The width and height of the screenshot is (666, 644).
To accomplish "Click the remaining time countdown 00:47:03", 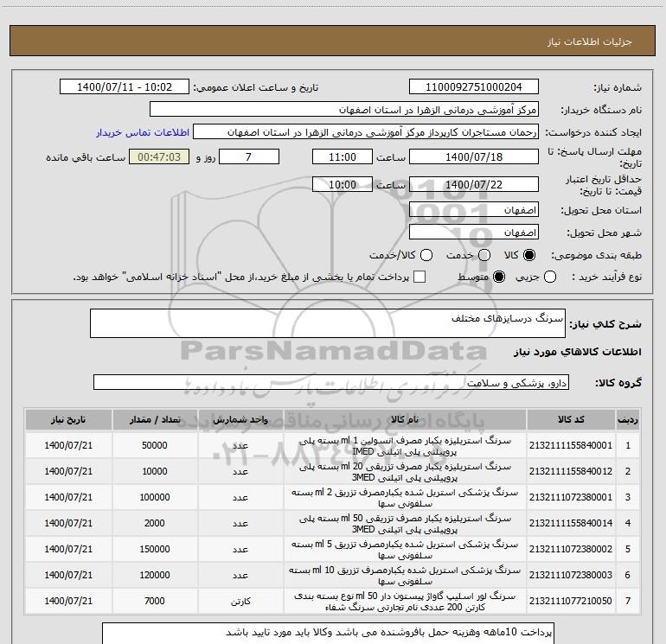I will point(159,156).
